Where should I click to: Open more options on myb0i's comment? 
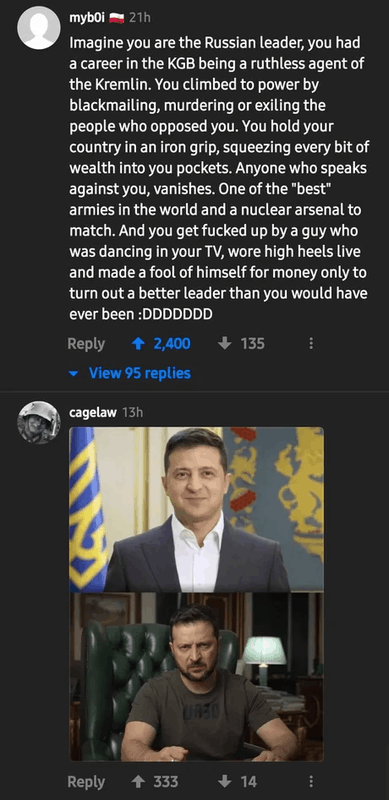[310, 344]
